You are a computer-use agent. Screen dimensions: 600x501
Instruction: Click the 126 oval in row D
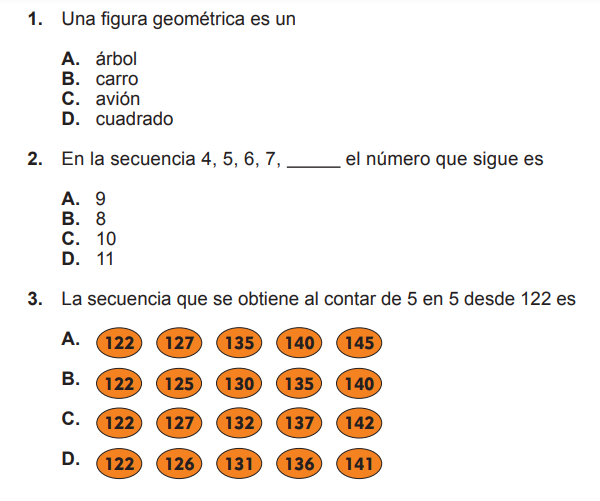point(179,463)
